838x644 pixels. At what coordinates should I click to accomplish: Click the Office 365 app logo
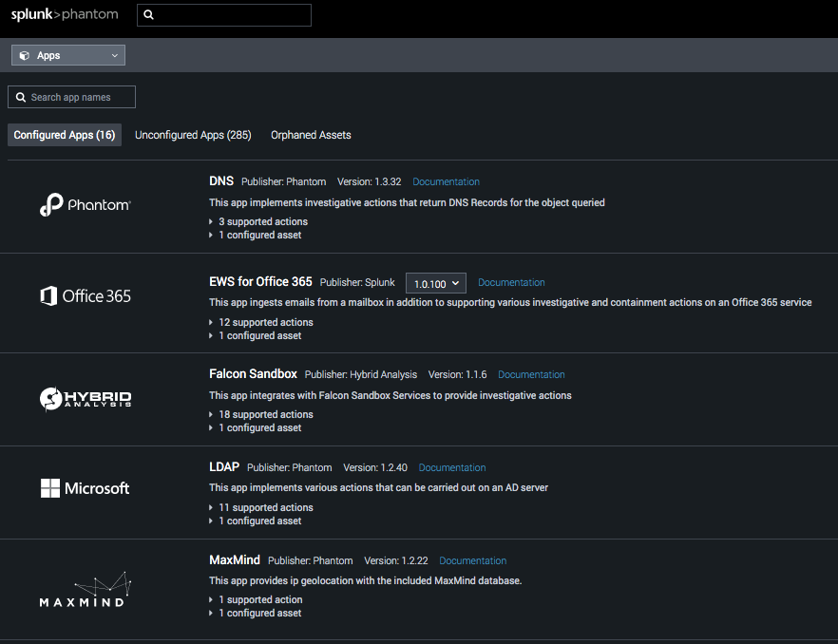click(x=86, y=295)
